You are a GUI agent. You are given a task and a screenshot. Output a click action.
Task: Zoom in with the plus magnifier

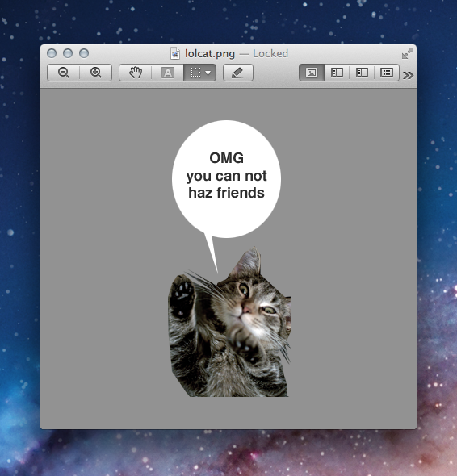(x=96, y=73)
